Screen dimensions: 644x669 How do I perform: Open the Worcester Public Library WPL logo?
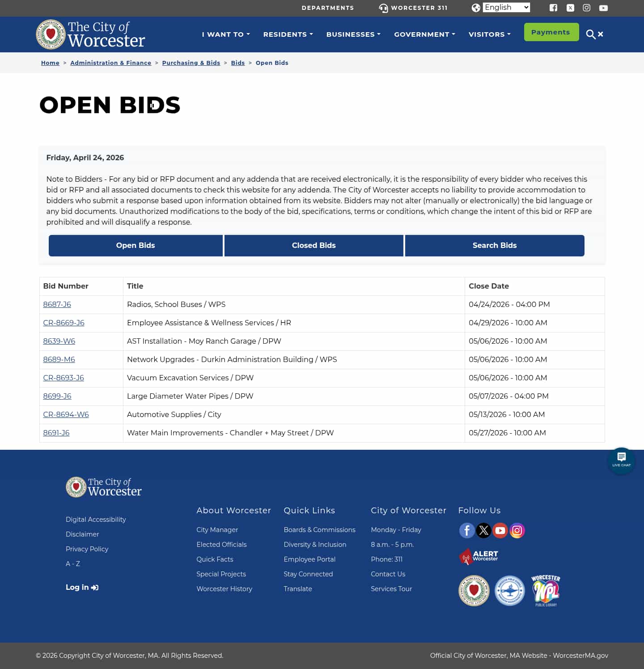pos(545,591)
